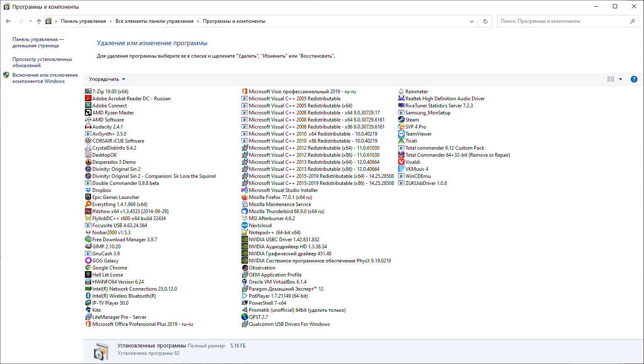The image size is (644, 364).
Task: Expand the address bar history dropdown
Action: tap(471, 21)
